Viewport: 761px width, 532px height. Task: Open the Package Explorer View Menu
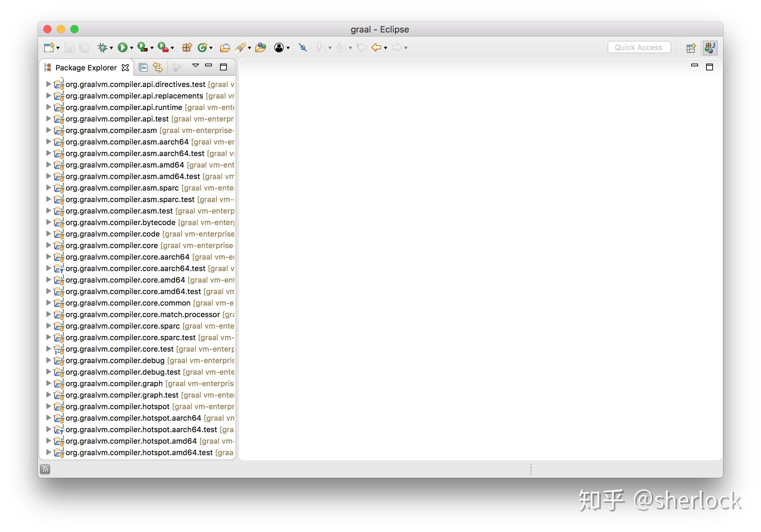tap(195, 66)
